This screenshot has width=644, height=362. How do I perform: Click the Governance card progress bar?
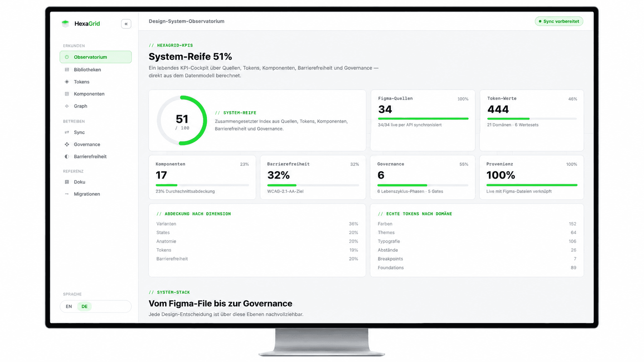[x=423, y=185]
